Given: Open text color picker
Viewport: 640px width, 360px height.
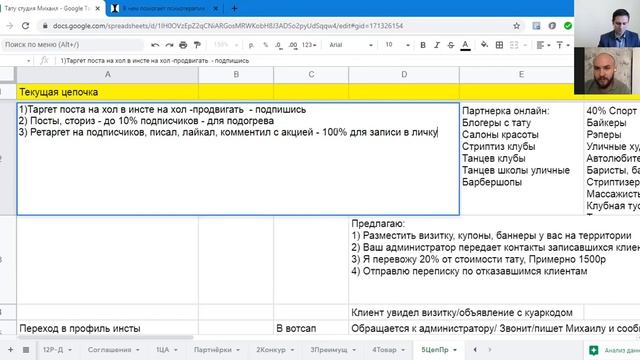Looking at the screenshot, I should (465, 45).
